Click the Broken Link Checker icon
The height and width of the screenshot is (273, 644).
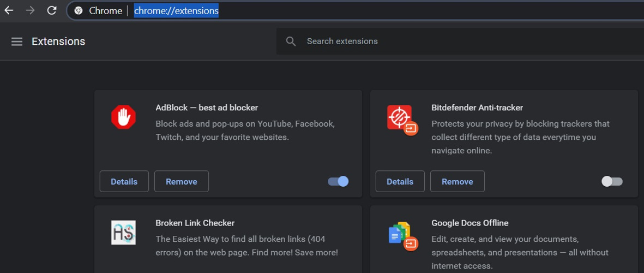click(x=123, y=233)
